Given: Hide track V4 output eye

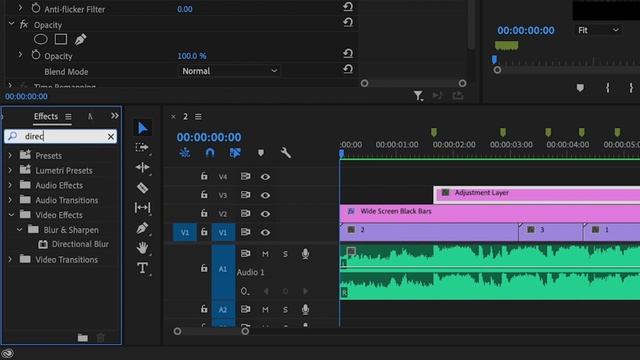Looking at the screenshot, I should (x=265, y=177).
